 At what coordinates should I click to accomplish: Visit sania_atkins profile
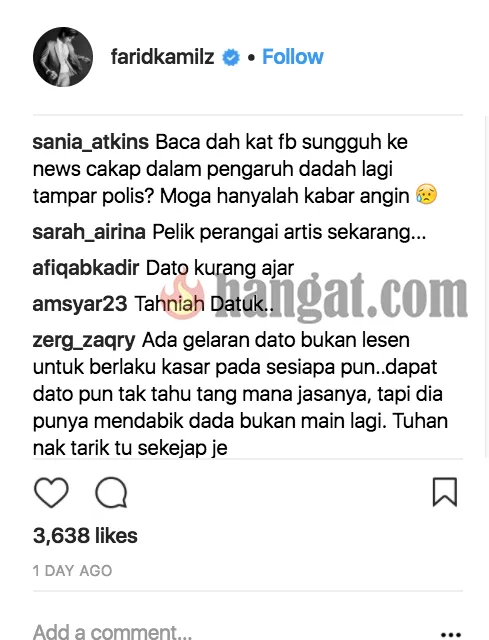click(91, 142)
